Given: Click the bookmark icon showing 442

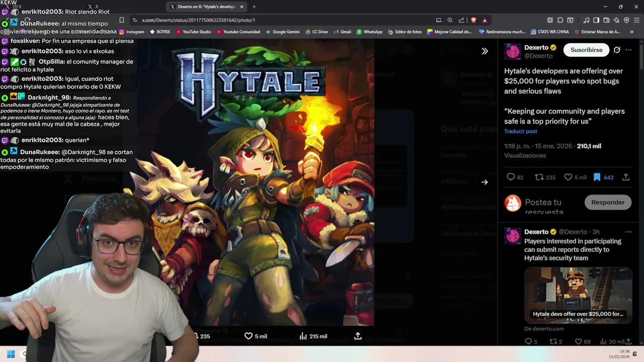Looking at the screenshot, I should [x=597, y=177].
